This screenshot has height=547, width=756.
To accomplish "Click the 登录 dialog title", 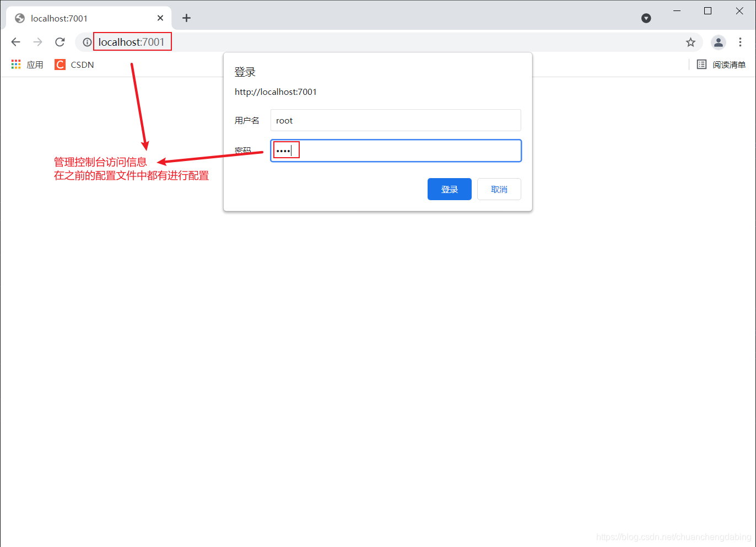I will (245, 72).
